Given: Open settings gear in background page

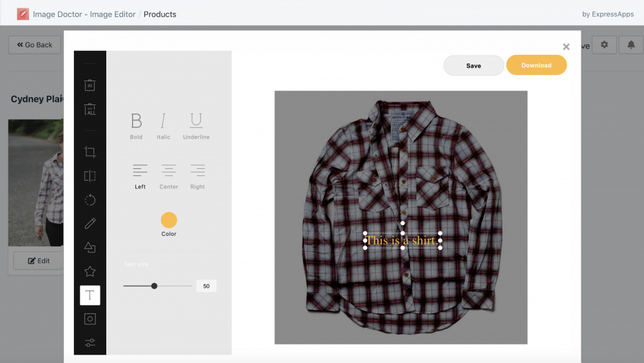Looking at the screenshot, I should click(x=604, y=44).
